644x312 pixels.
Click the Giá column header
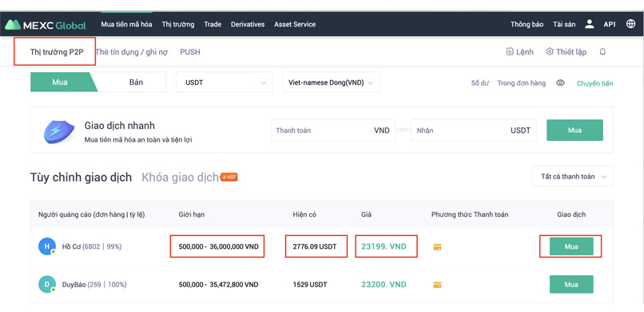point(366,214)
